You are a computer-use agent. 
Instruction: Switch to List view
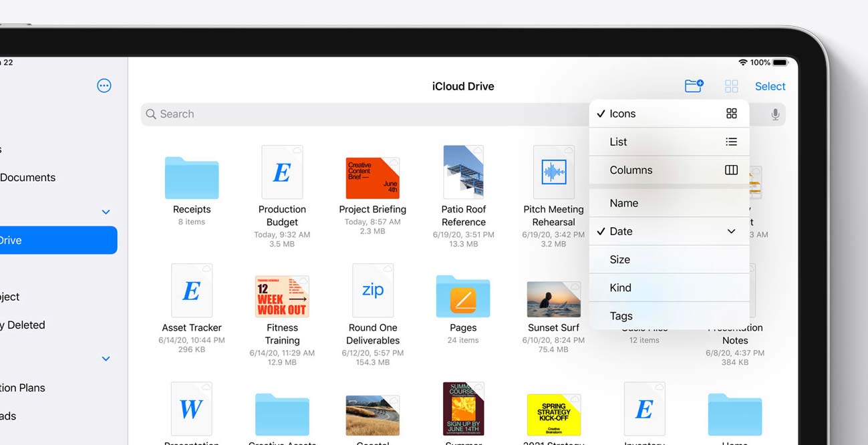[669, 142]
